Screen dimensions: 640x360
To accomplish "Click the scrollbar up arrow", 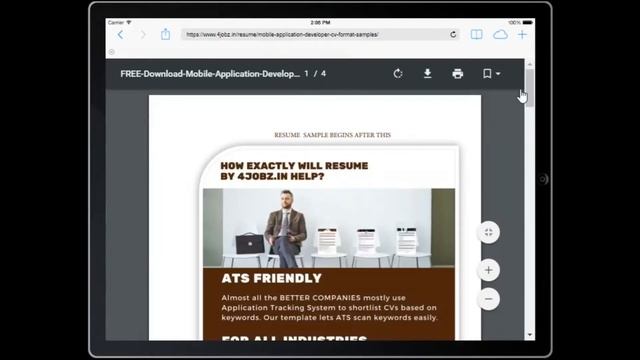I will [530, 64].
